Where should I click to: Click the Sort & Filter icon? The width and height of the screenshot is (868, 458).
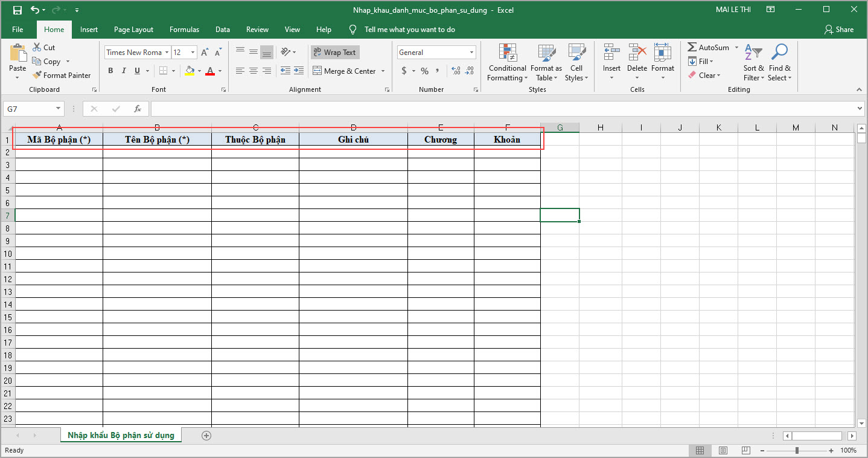[753, 53]
